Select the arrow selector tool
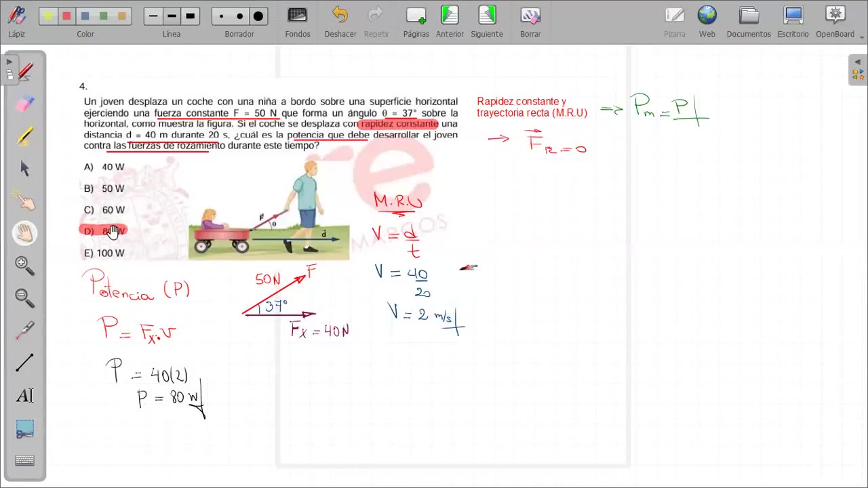 tap(25, 169)
